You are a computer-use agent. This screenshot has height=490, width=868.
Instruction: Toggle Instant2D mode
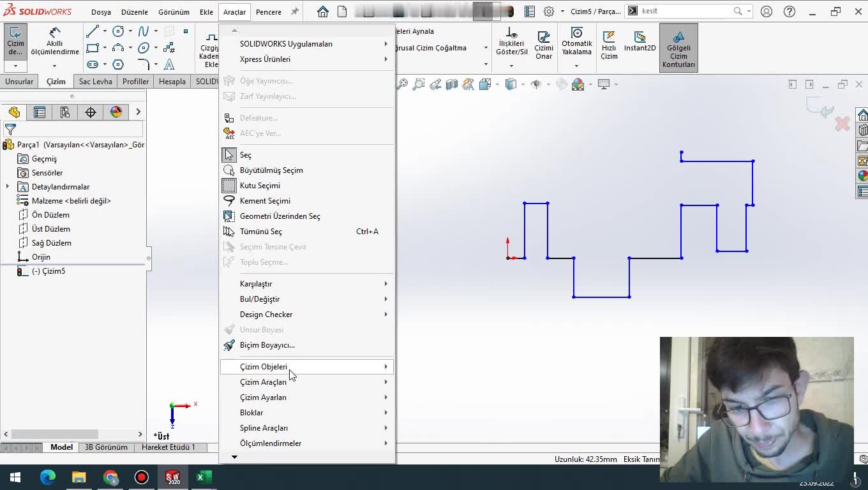640,42
